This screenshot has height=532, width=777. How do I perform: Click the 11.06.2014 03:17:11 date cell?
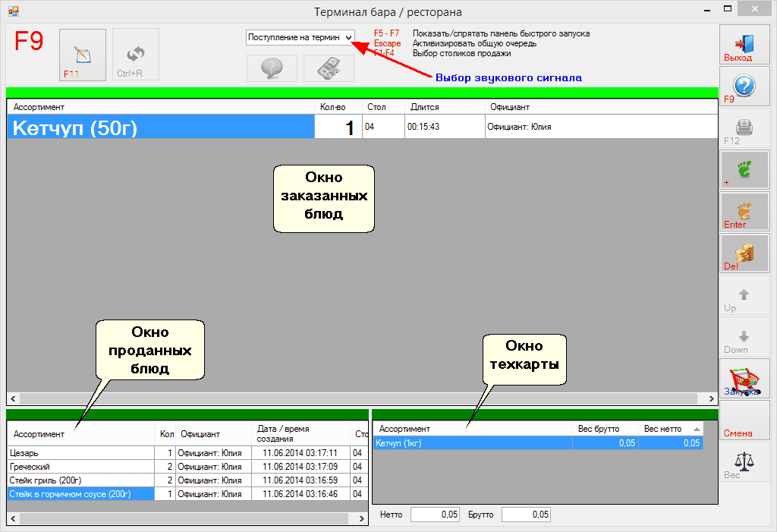pos(300,453)
